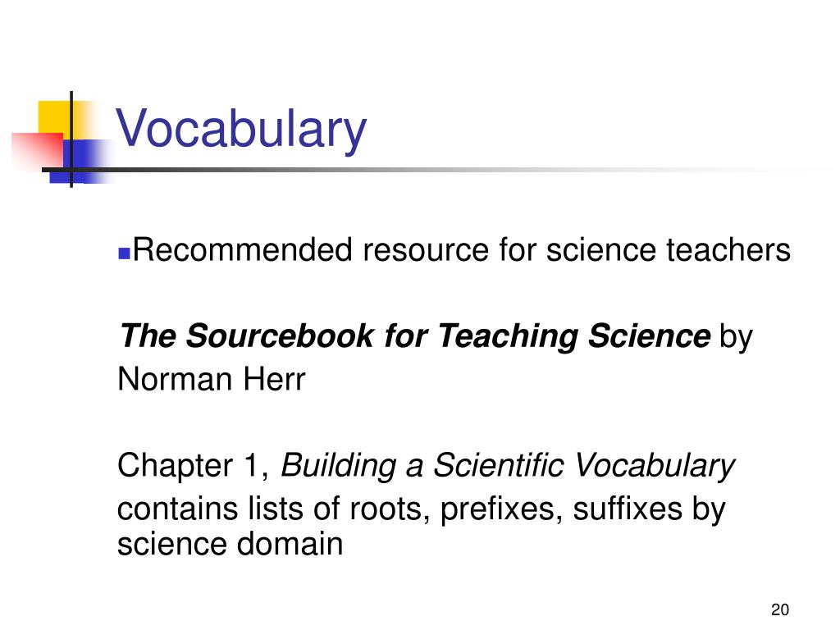Image resolution: width=840 pixels, height=630 pixels.
Task: Click the word 'Science' in the bold title
Action: pyautogui.click(x=650, y=336)
